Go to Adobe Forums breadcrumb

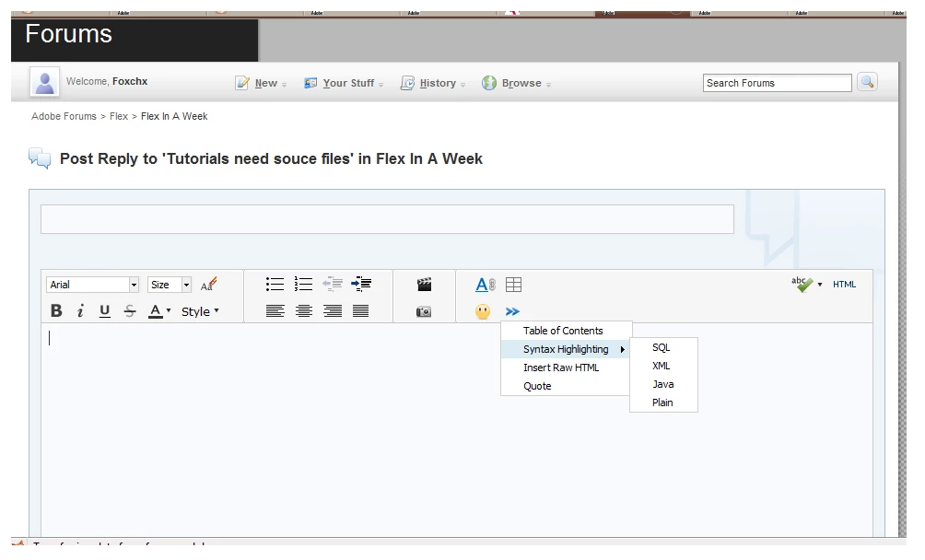64,116
